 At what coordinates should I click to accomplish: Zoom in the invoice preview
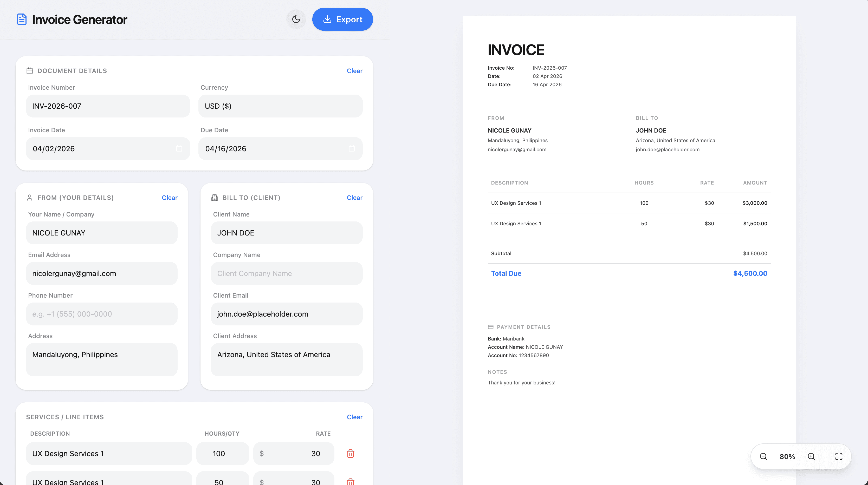click(x=811, y=456)
